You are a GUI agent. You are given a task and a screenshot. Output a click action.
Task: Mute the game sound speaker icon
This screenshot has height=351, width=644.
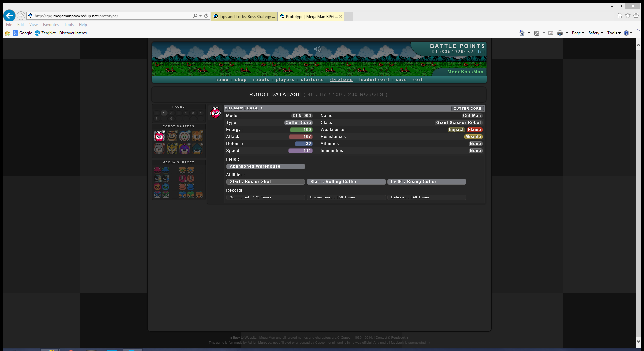(x=317, y=49)
